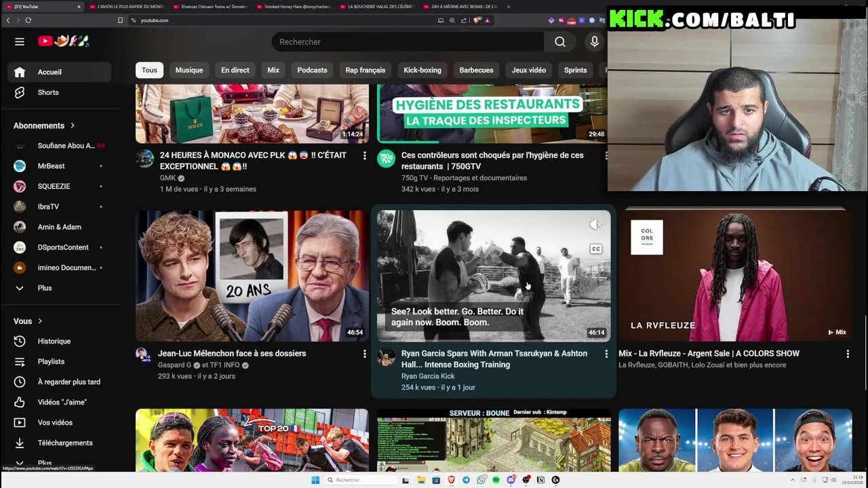Open À regarder plus tard list
The image size is (868, 488).
coord(60,382)
